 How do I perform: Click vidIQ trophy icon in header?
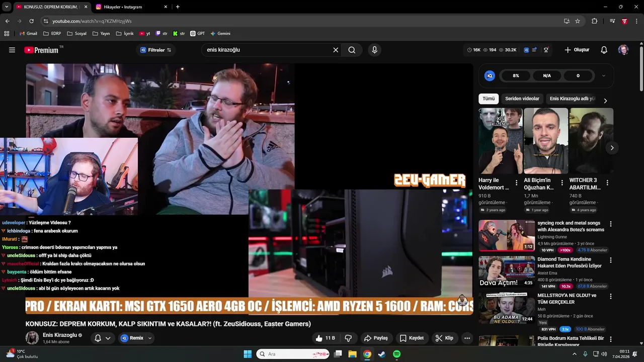pos(546,50)
